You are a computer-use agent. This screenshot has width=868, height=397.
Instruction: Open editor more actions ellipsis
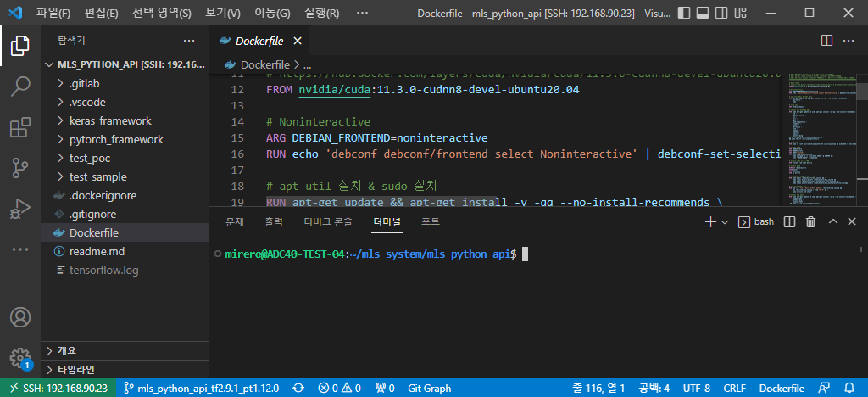(x=848, y=41)
